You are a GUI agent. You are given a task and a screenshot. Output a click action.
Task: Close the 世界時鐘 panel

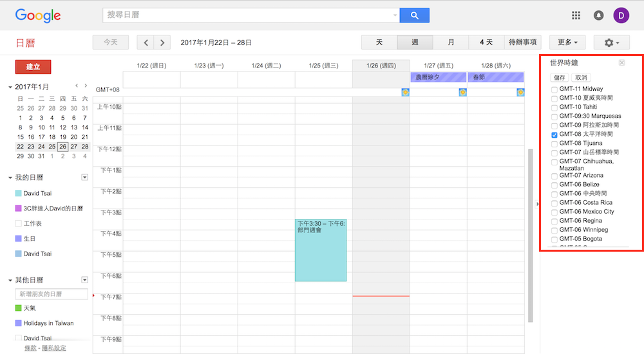pyautogui.click(x=621, y=62)
